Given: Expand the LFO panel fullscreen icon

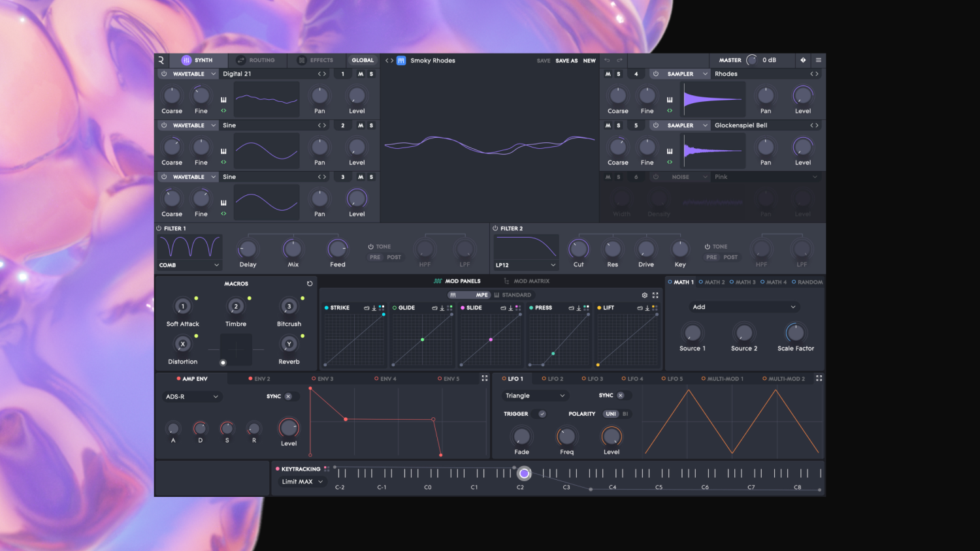Looking at the screenshot, I should click(x=819, y=378).
